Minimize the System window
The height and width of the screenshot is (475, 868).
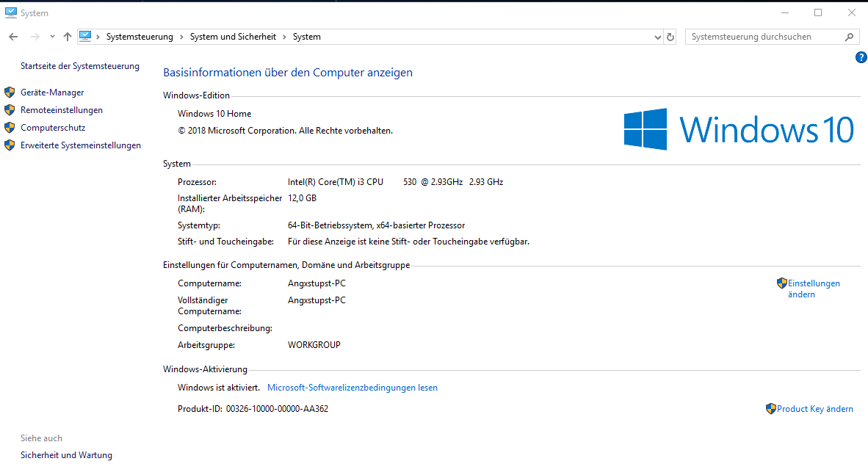click(785, 12)
